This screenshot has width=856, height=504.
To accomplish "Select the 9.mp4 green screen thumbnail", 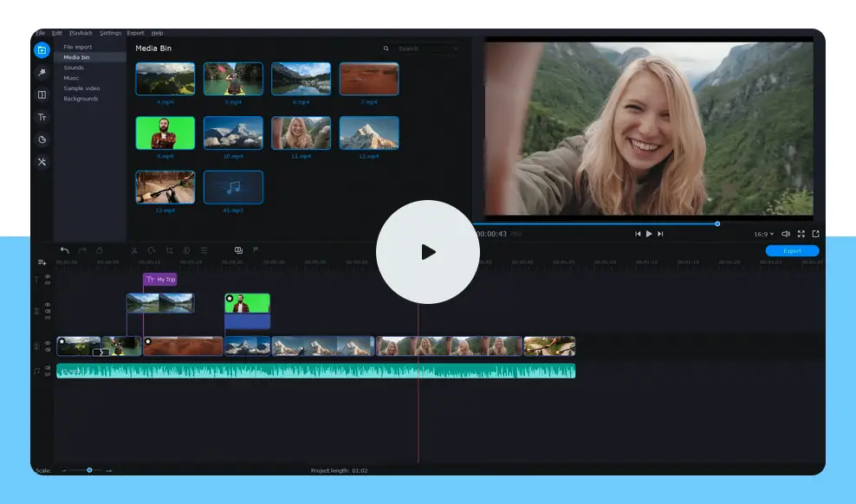I will (x=165, y=132).
